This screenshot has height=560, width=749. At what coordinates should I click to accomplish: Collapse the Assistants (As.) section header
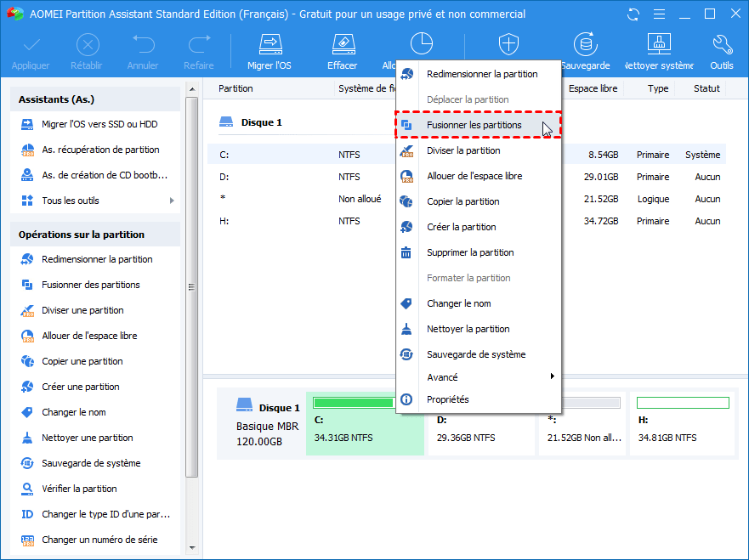pyautogui.click(x=95, y=99)
